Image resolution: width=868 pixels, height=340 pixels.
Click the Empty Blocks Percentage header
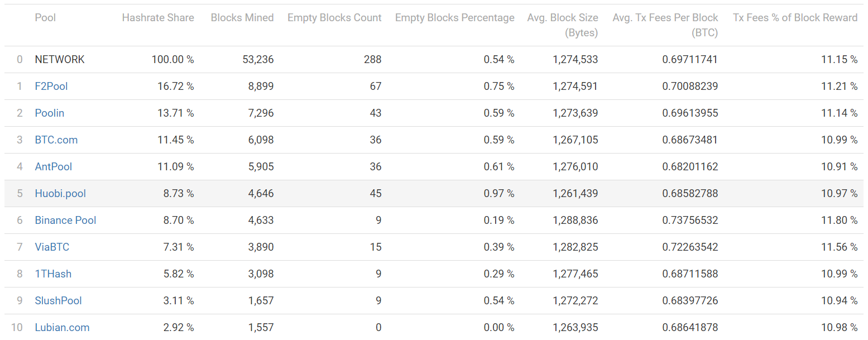point(454,18)
